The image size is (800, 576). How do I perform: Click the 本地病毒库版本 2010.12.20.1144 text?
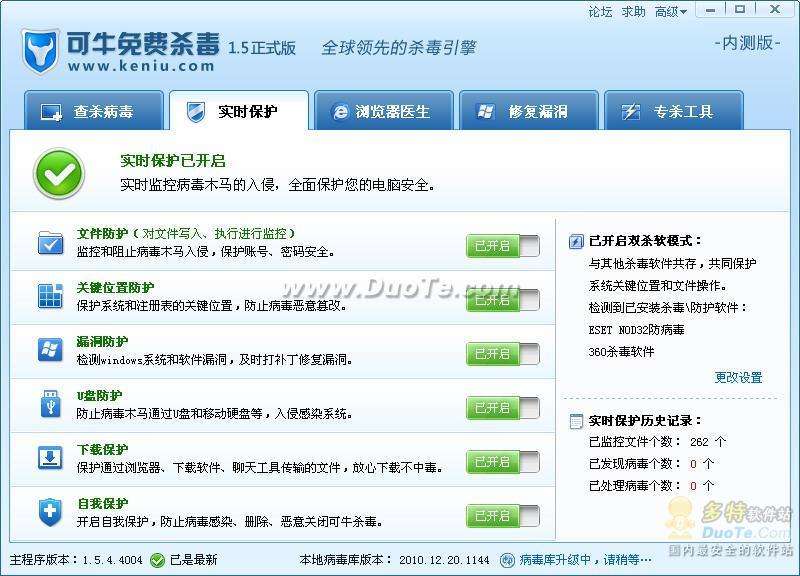tap(394, 560)
